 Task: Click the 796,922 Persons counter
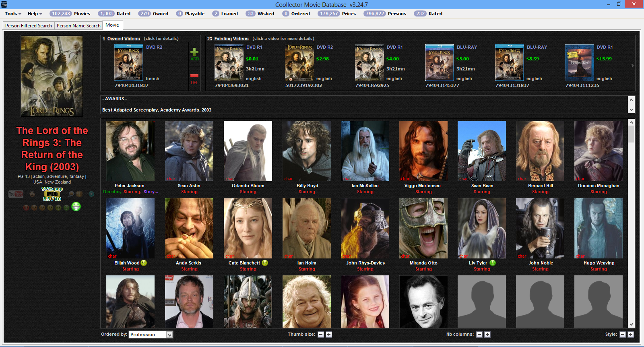tap(385, 14)
